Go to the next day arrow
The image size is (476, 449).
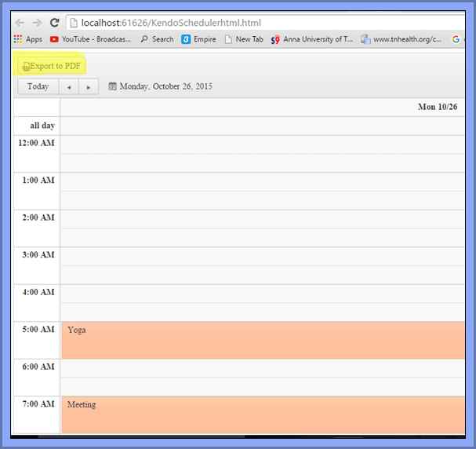click(89, 87)
